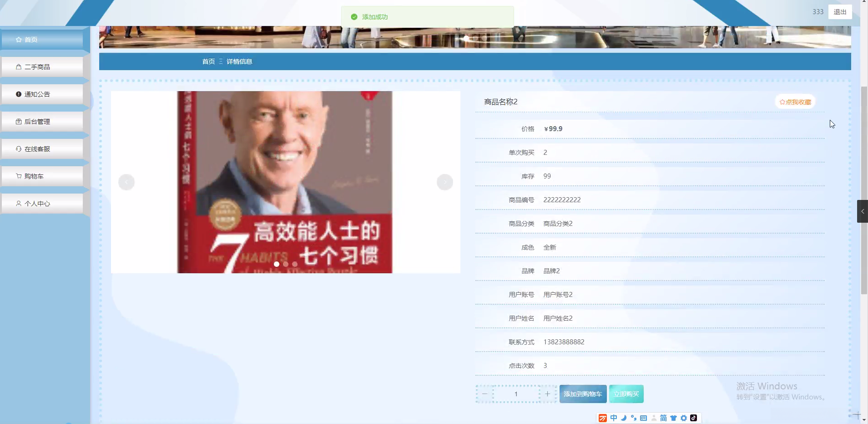Click the 点我收藏 favorite button
The width and height of the screenshot is (868, 424).
pos(795,102)
